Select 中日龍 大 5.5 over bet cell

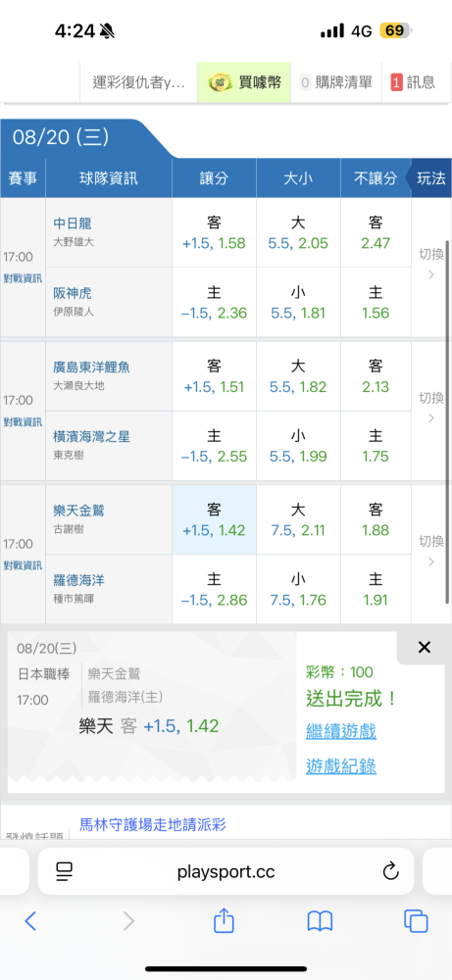coord(298,232)
